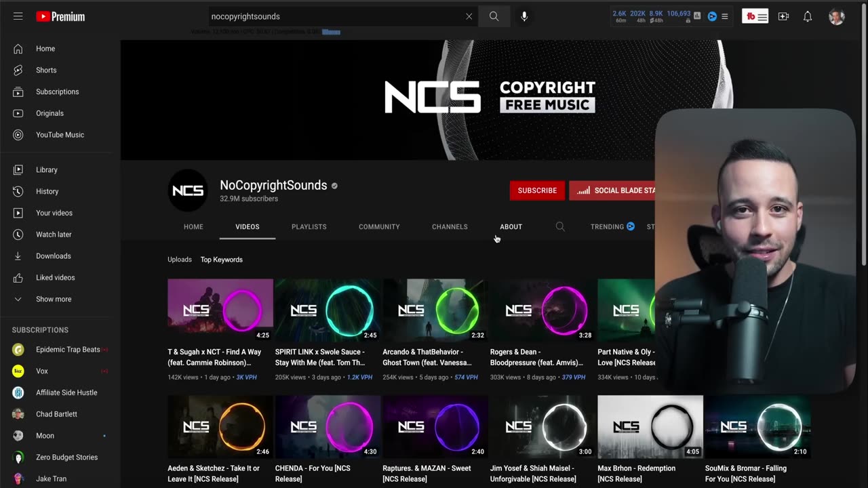Image resolution: width=868 pixels, height=488 pixels.
Task: Click the red Subscribe button
Action: (x=537, y=190)
